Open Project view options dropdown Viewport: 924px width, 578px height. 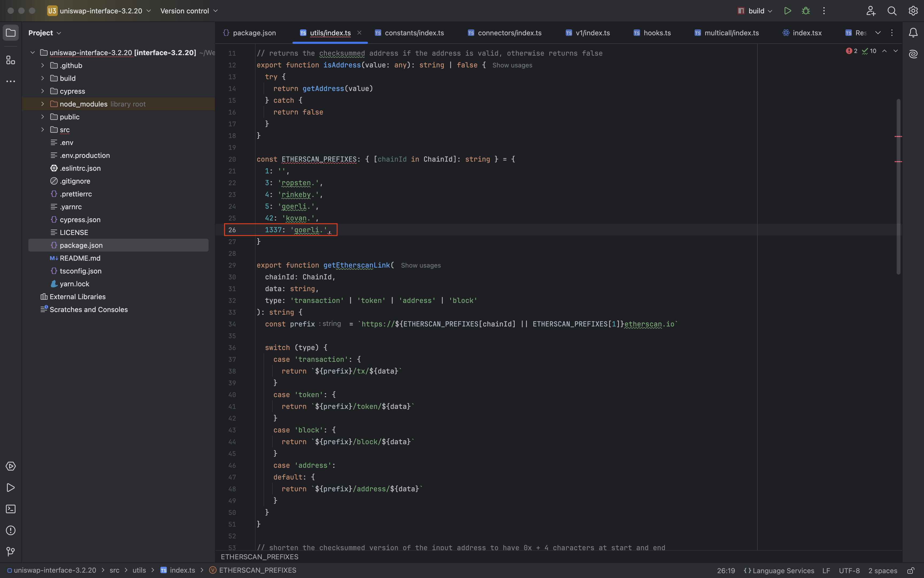(x=45, y=33)
